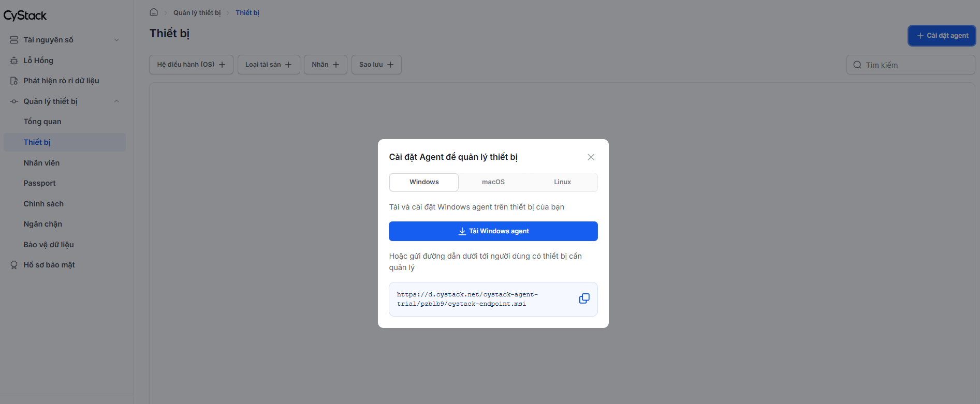Open Sao lưu filter dropdown
The width and height of the screenshot is (980, 404).
coord(376,65)
